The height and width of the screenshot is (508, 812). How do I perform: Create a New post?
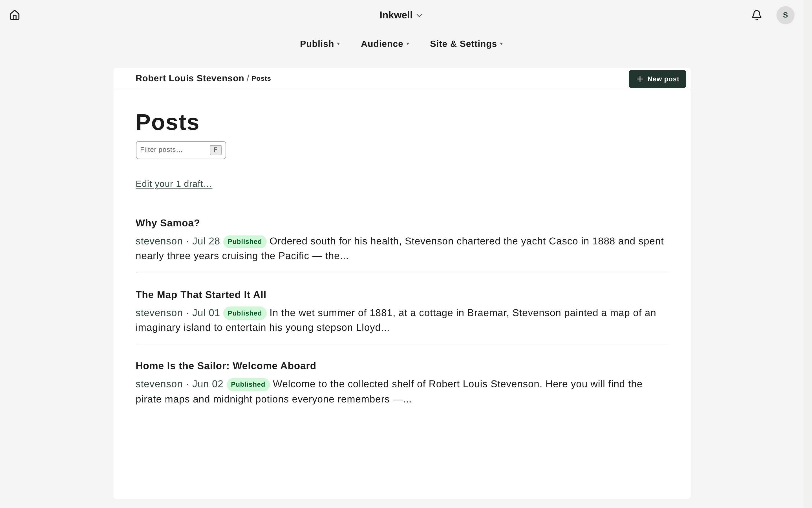657,79
